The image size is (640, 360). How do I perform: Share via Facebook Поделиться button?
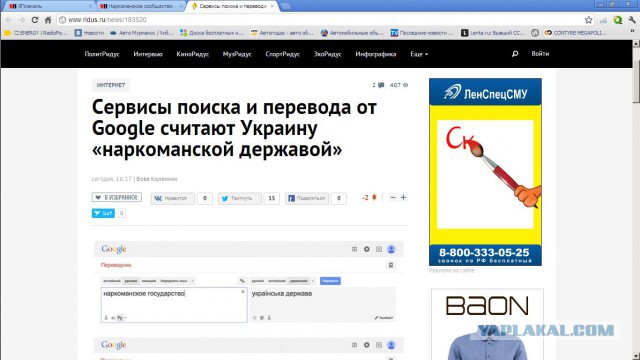pos(307,198)
